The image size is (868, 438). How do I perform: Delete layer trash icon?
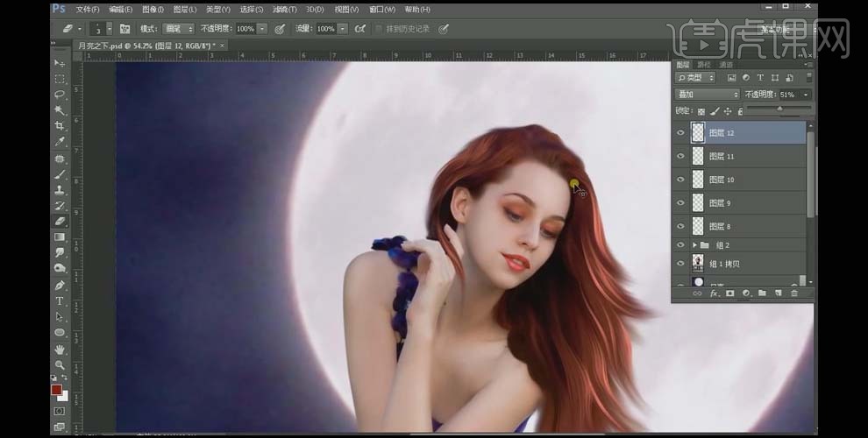click(x=794, y=293)
